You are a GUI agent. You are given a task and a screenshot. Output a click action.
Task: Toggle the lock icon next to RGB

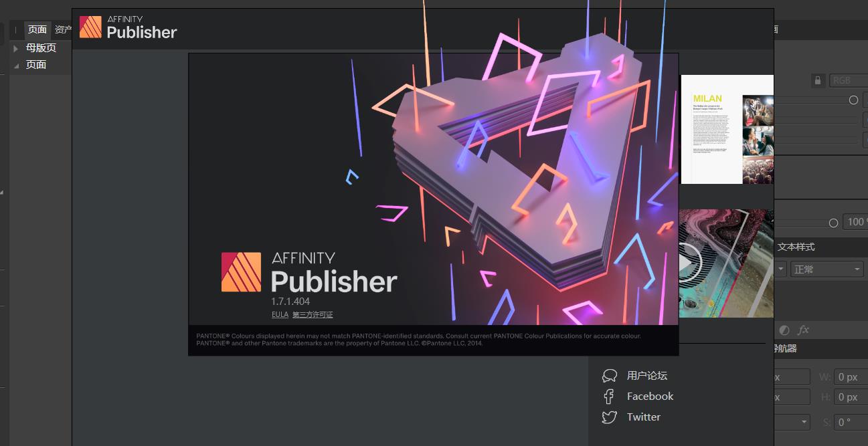pos(817,80)
